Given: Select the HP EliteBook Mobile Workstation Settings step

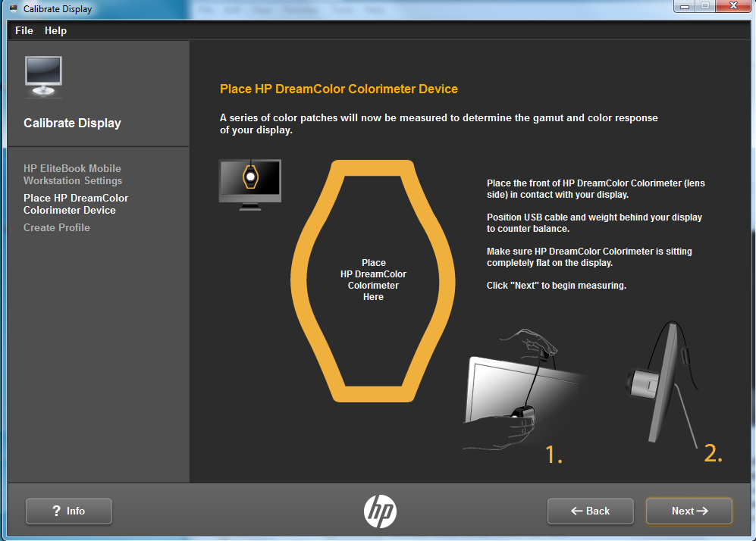Looking at the screenshot, I should (x=72, y=174).
